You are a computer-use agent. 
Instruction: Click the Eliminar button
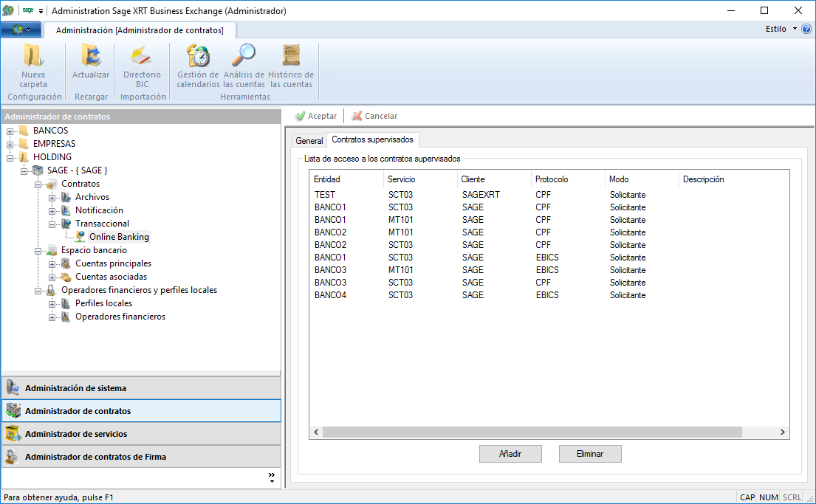(590, 454)
